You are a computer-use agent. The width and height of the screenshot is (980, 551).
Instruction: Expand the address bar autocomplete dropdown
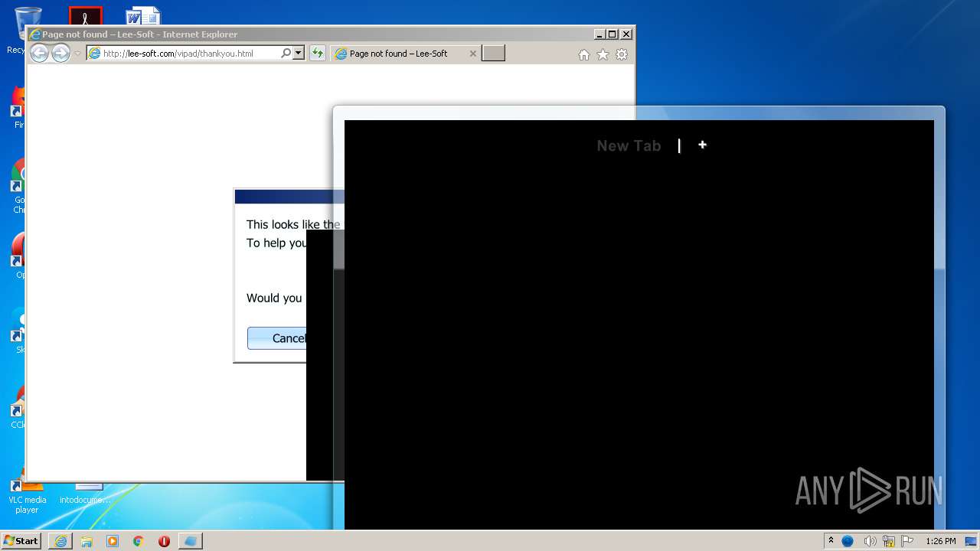[x=299, y=54]
